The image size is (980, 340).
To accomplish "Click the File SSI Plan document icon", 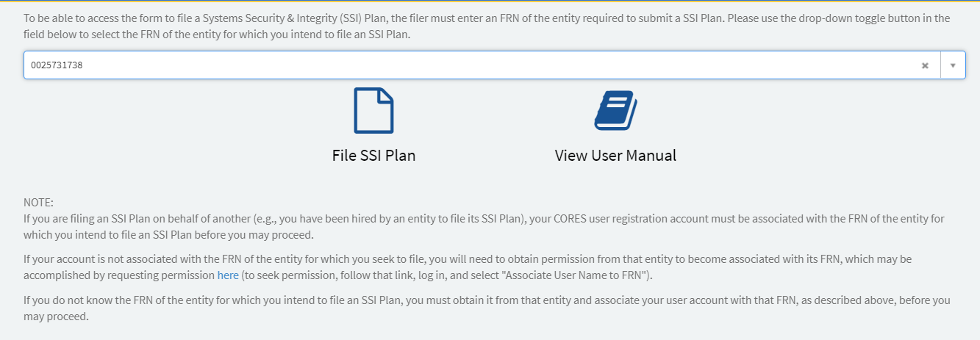I will 373,110.
